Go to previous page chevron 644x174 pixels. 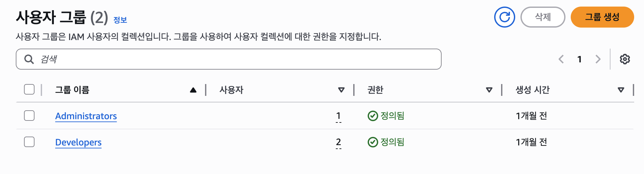(561, 59)
